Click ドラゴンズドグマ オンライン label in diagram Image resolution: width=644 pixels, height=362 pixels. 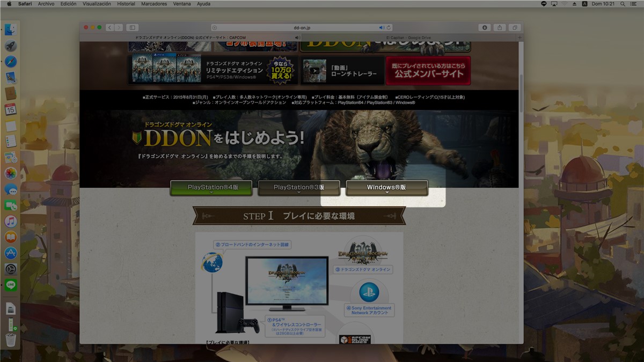point(363,270)
